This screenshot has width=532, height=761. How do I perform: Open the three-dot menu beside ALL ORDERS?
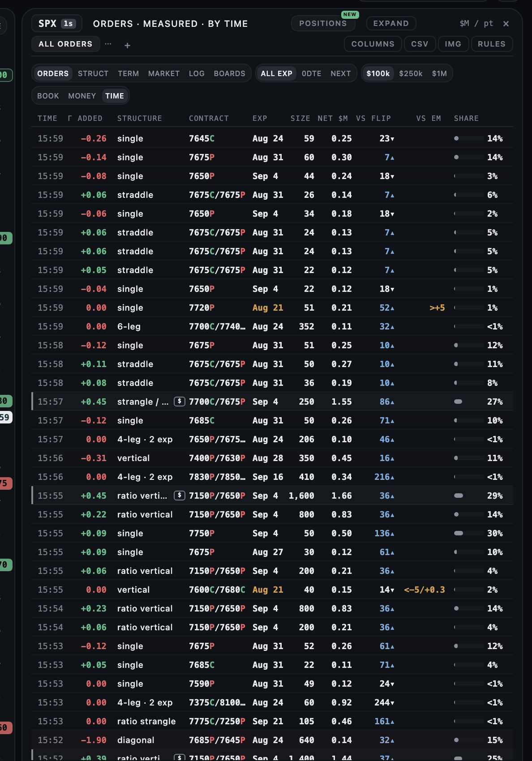108,44
